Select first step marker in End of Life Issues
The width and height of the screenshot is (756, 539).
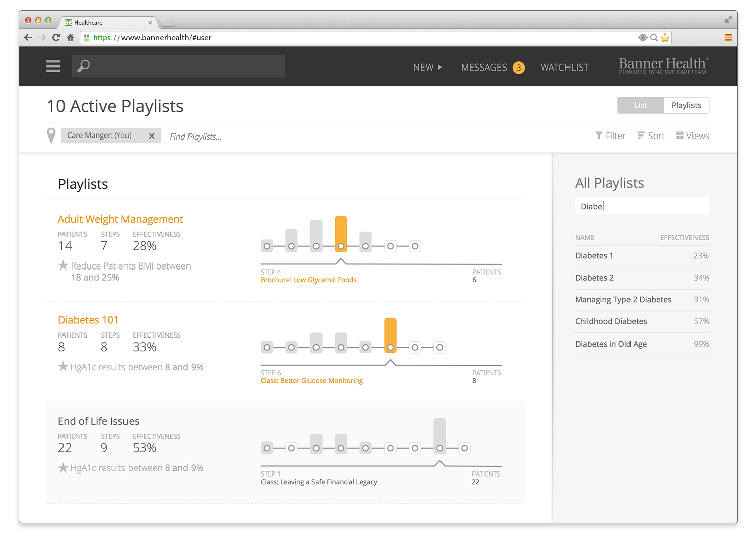click(267, 448)
